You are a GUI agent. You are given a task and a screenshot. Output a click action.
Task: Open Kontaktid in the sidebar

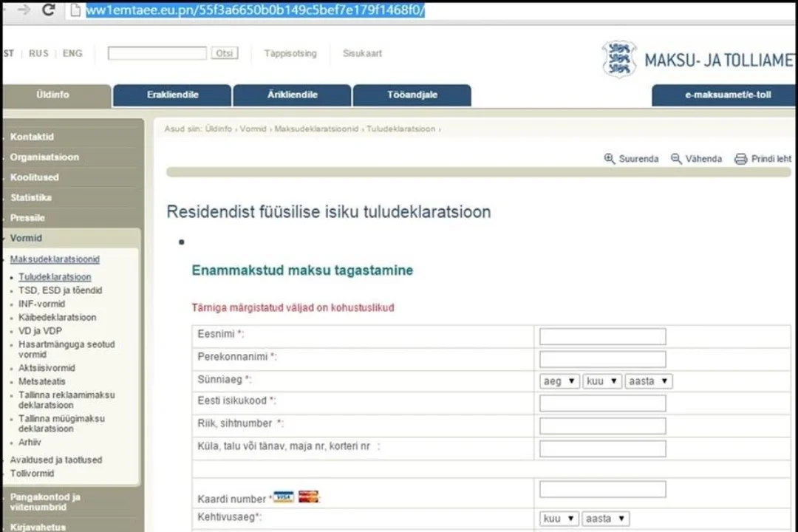[x=32, y=137]
